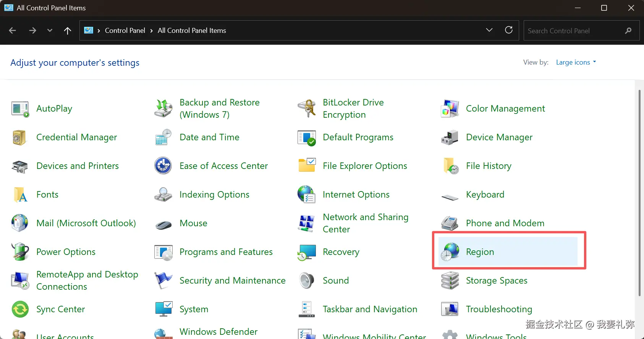The width and height of the screenshot is (644, 339).
Task: Open the Fonts folder icon
Action: (20, 195)
